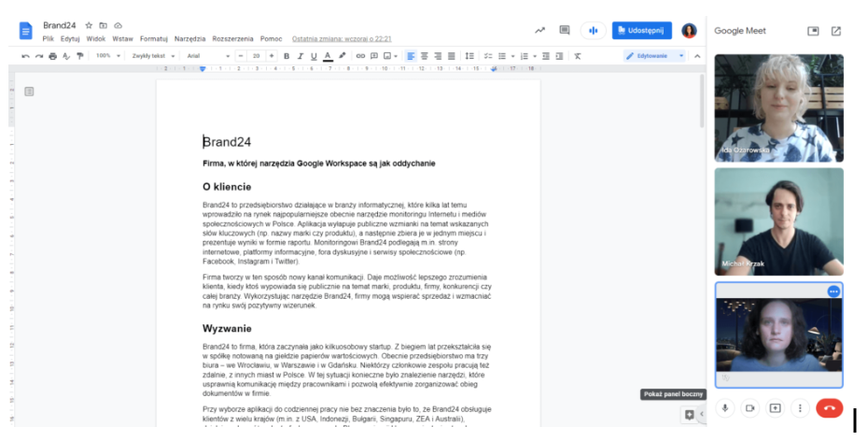
Task: Toggle underline formatting
Action: 314,56
